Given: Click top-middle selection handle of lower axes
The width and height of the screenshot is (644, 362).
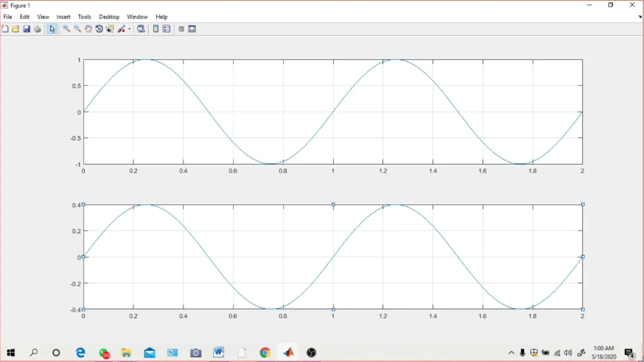Looking at the screenshot, I should pos(333,205).
